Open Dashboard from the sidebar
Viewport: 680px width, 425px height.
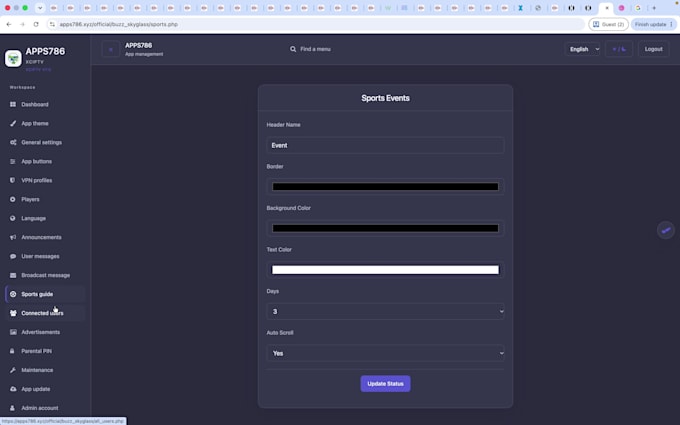coord(45,105)
